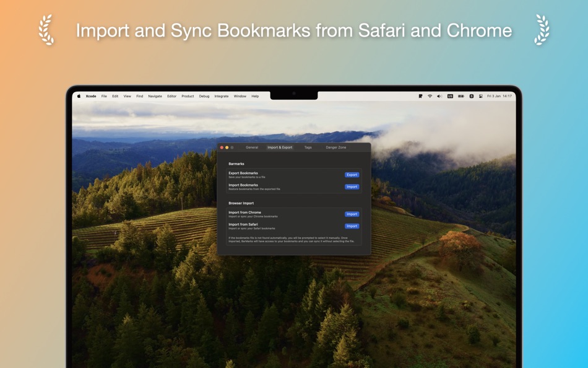Check the battery status icon
The image size is (588, 368).
(461, 96)
